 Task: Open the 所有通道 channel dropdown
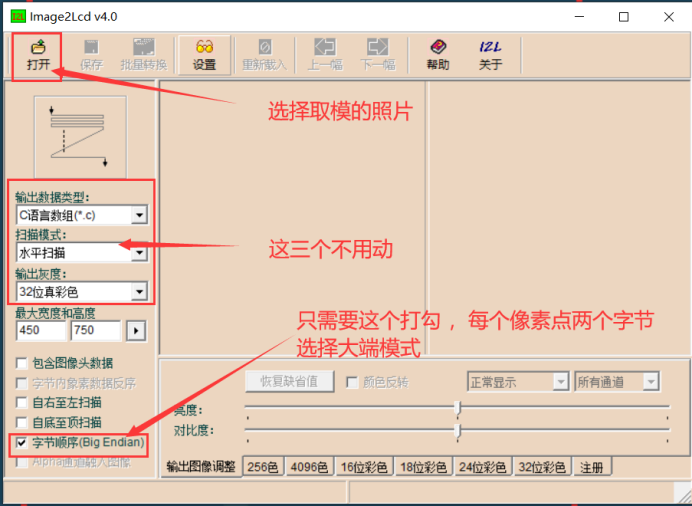pyautogui.click(x=651, y=382)
